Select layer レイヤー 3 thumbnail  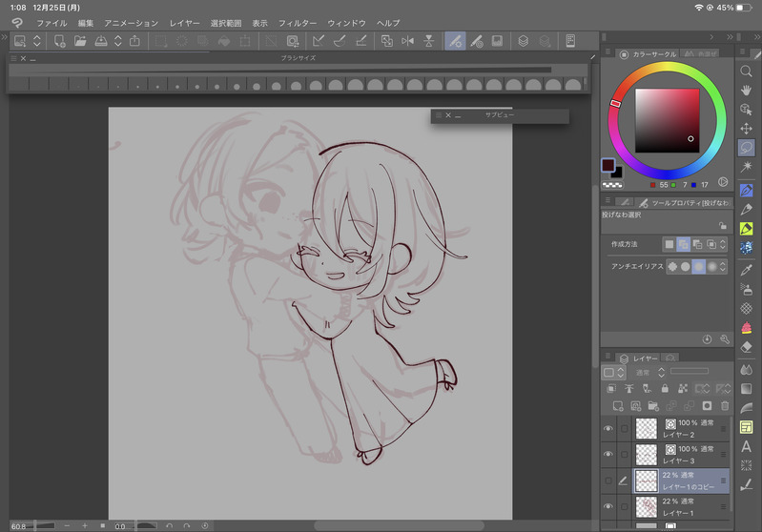click(x=647, y=454)
